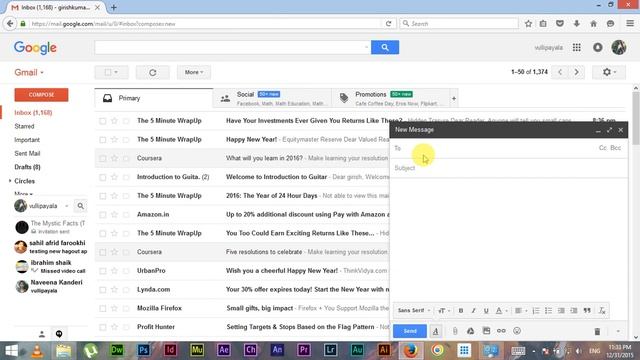This screenshot has height=360, width=640.
Task: Insert a numbered list
Action: 536,311
